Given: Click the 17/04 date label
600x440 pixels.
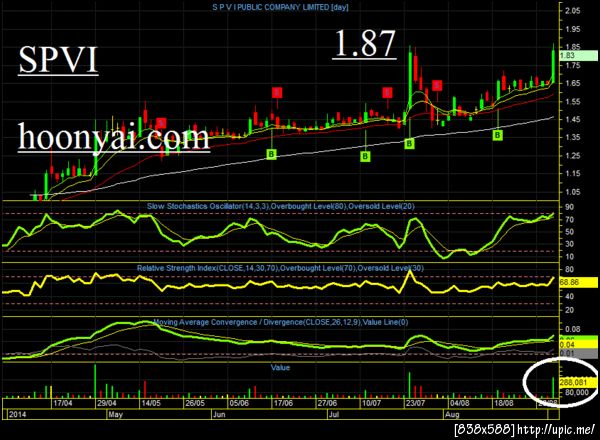Looking at the screenshot, I should (63, 403).
